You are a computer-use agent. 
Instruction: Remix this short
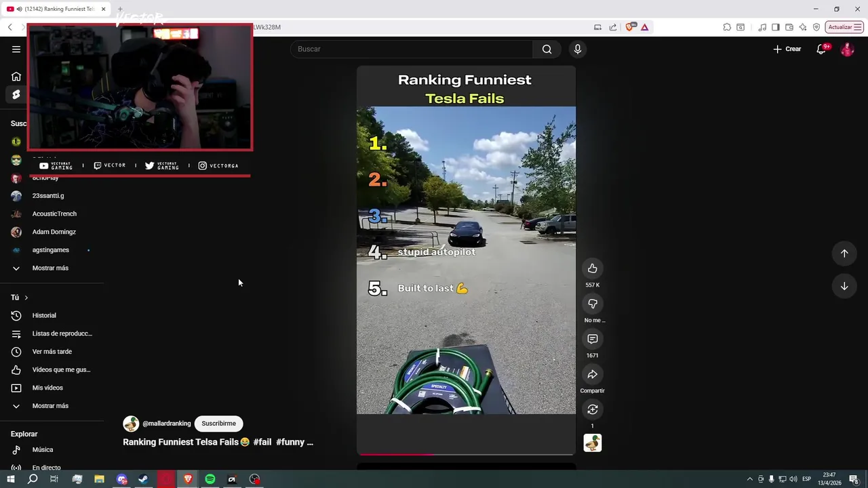[593, 409]
